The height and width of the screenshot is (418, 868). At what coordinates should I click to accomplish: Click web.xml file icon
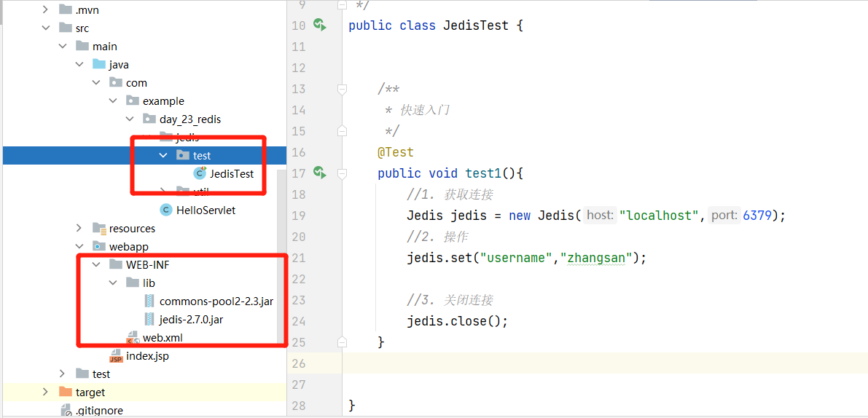133,337
